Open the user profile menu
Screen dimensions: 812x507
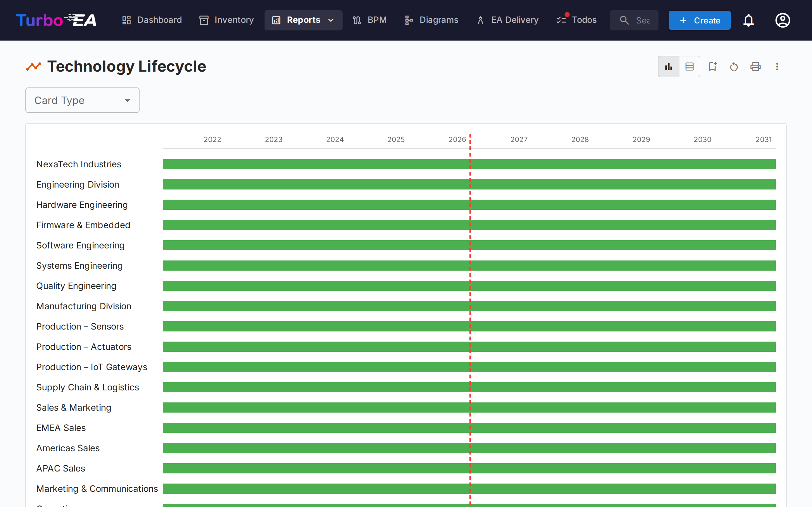tap(783, 20)
